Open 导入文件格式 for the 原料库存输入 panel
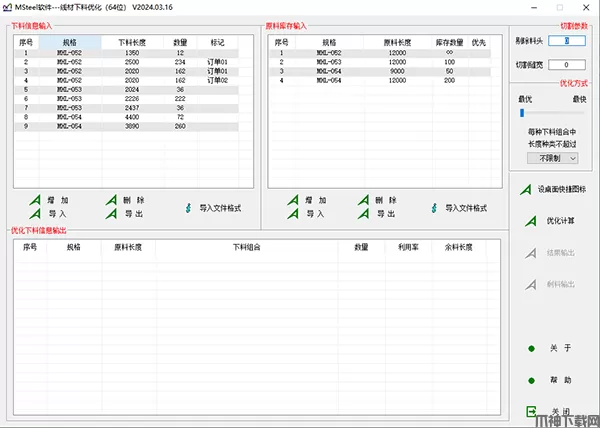 click(460, 208)
